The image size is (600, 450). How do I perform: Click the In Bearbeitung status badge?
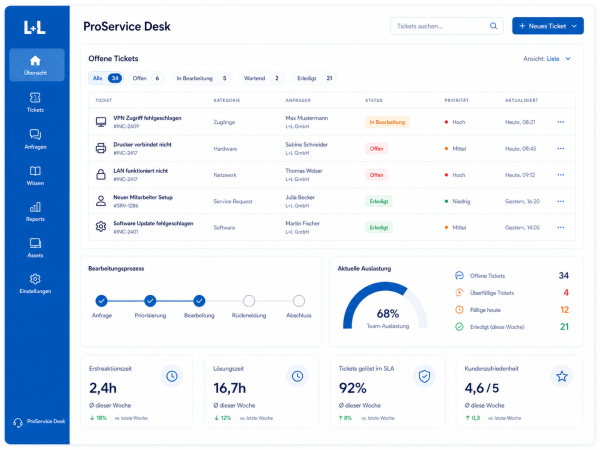[387, 122]
